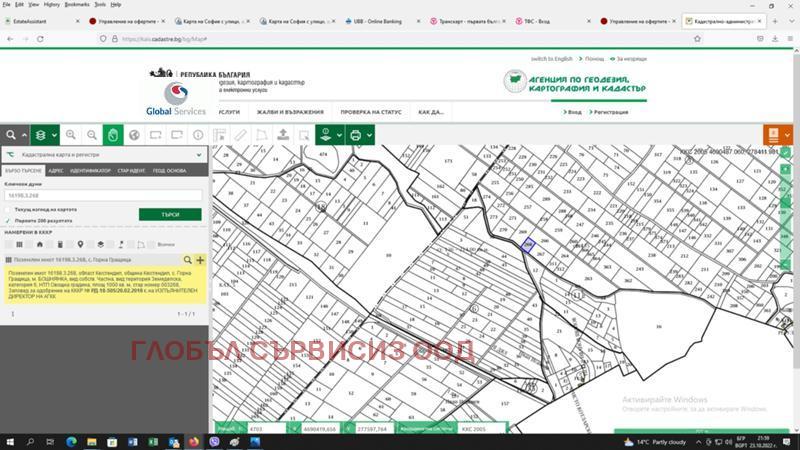Expand 'Кадастрална карта и регистри' dropdown
Image resolution: width=800 pixels, height=450 pixels.
point(198,156)
